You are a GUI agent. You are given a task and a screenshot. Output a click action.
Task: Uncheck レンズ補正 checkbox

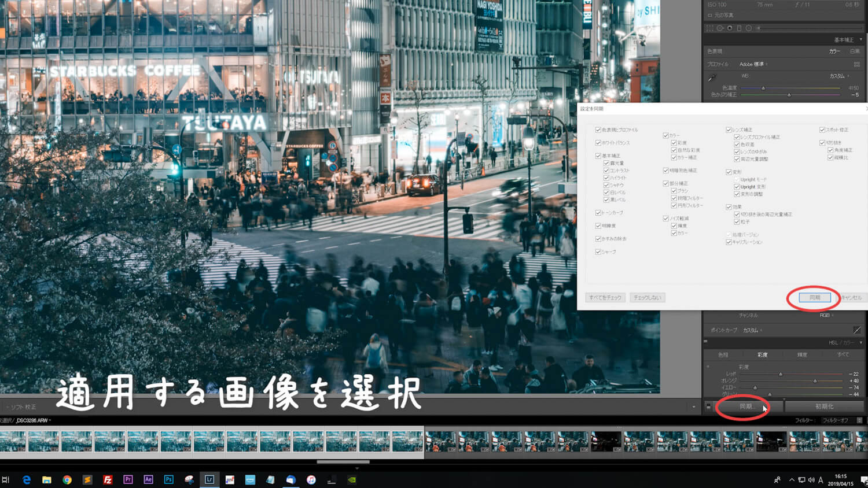click(729, 130)
